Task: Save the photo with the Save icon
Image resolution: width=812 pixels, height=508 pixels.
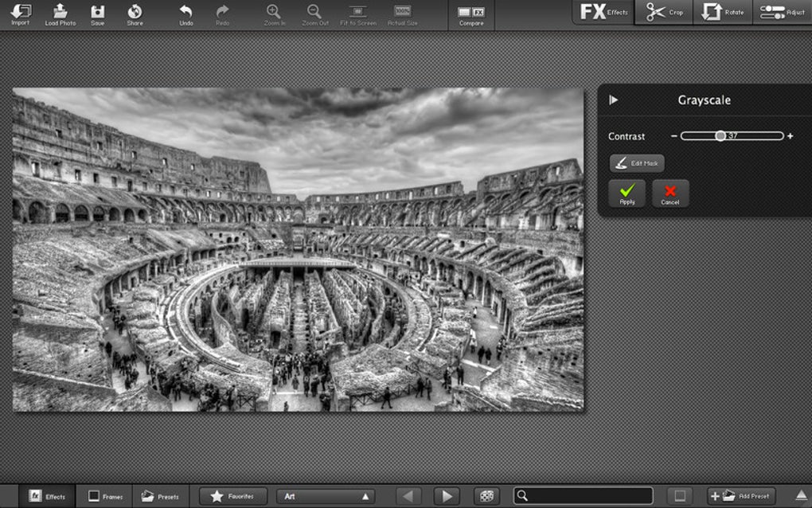Action: pos(97,14)
